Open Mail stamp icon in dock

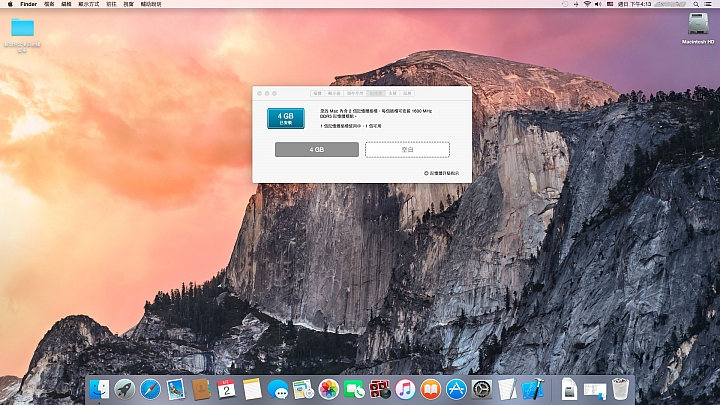pos(175,389)
